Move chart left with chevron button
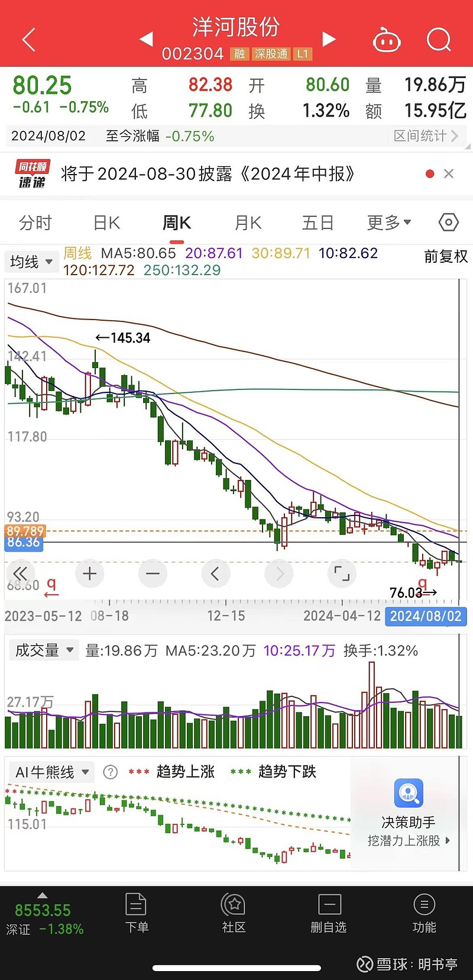Screen dimensions: 473x980 215,573
